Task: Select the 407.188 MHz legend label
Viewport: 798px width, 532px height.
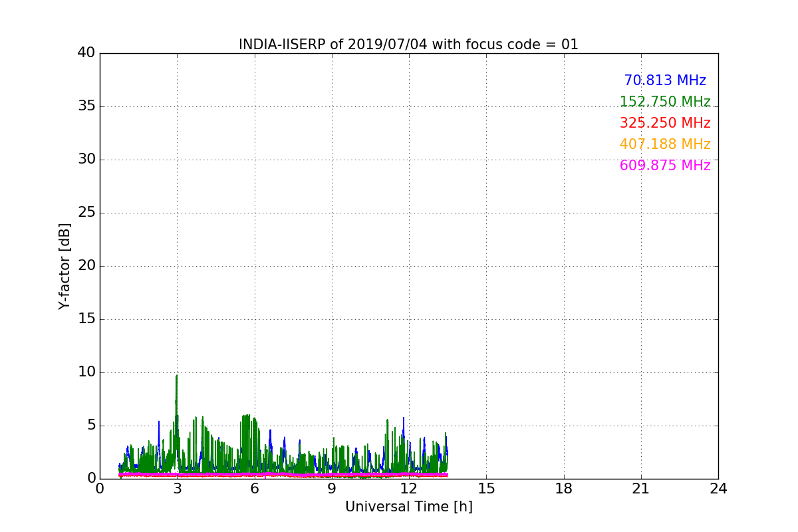Action: (x=665, y=144)
